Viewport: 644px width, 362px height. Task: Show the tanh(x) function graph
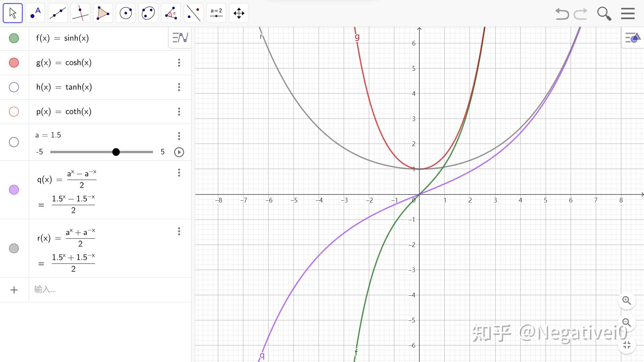[x=14, y=87]
